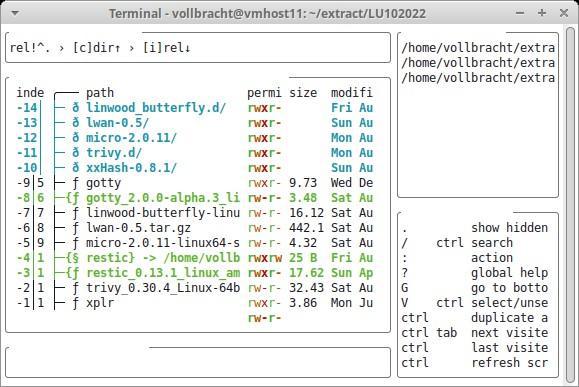The height and width of the screenshot is (387, 579).
Task: Click the 'last visite' help entry
Action: click(509, 348)
